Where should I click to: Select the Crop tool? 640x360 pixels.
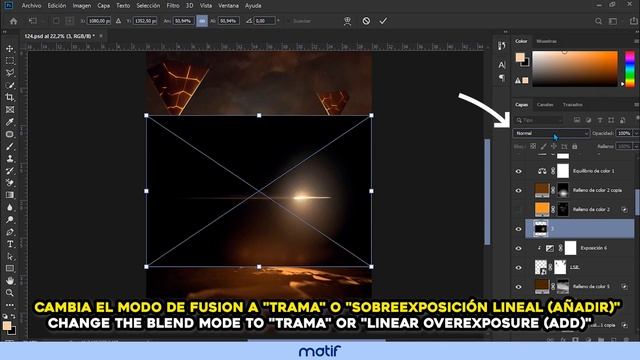coord(10,98)
